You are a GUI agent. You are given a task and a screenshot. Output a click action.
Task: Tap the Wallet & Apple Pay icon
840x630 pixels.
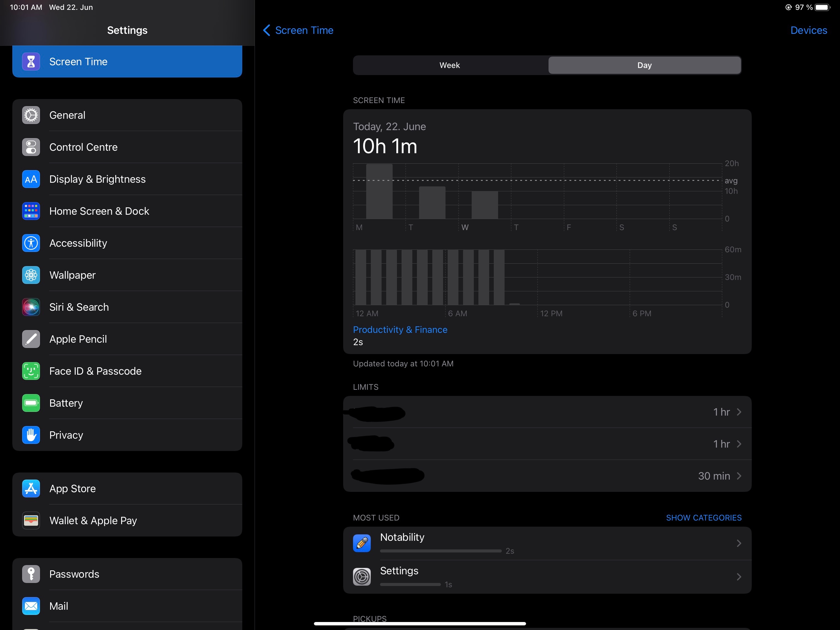(31, 520)
